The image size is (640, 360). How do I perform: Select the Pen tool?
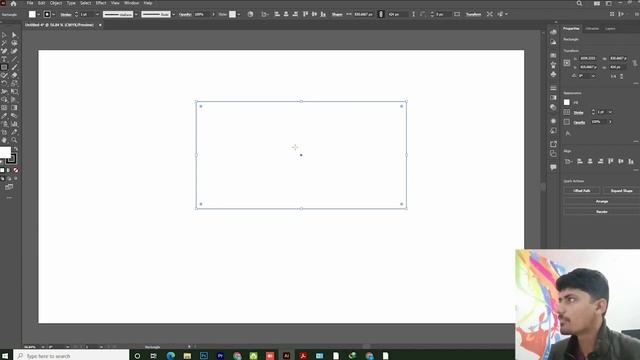pyautogui.click(x=4, y=51)
